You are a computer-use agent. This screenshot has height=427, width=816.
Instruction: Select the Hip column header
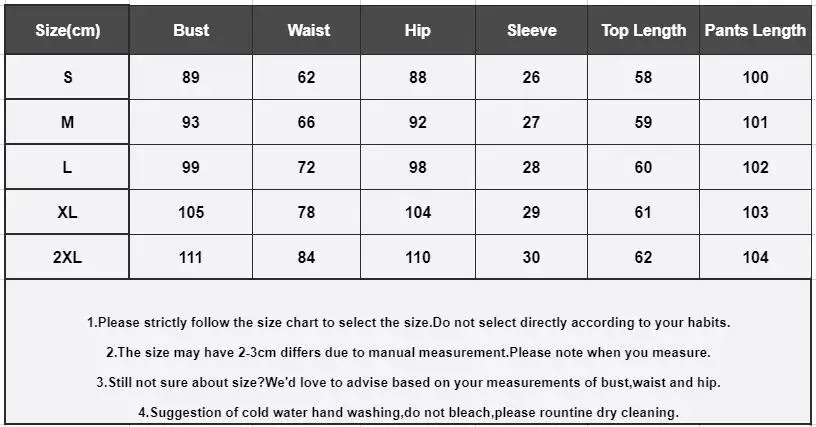pyautogui.click(x=418, y=30)
